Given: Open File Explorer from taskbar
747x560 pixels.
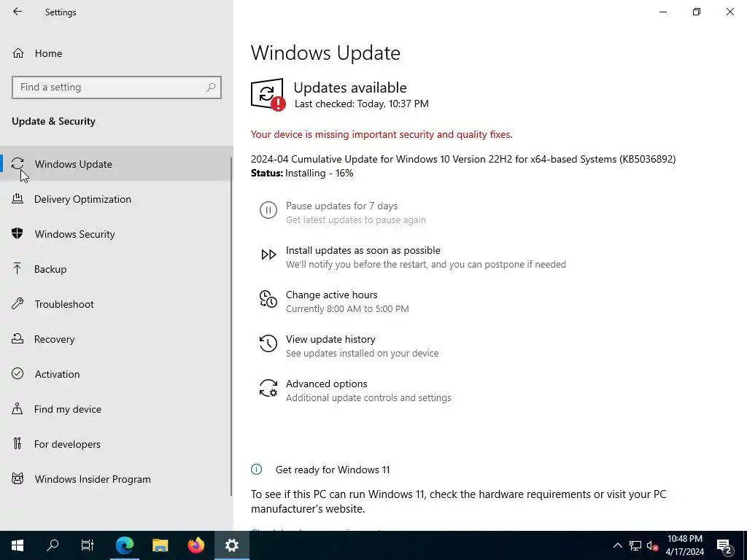Looking at the screenshot, I should tap(160, 545).
